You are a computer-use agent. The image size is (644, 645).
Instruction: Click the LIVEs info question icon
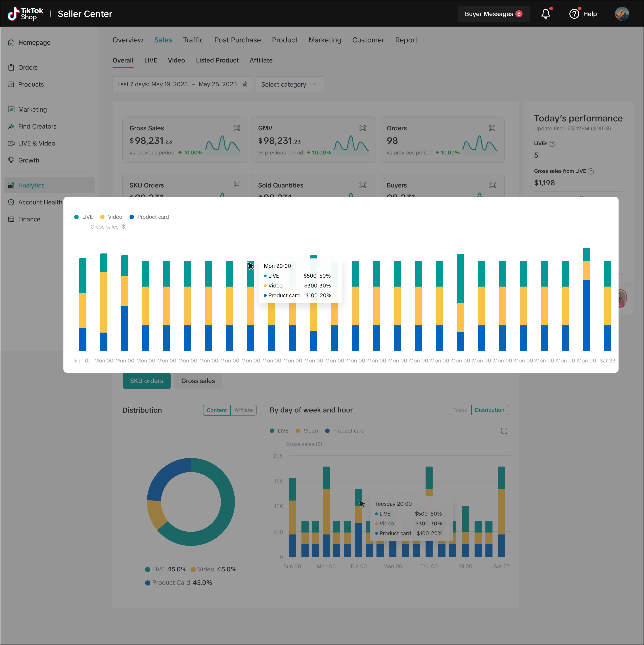point(552,144)
